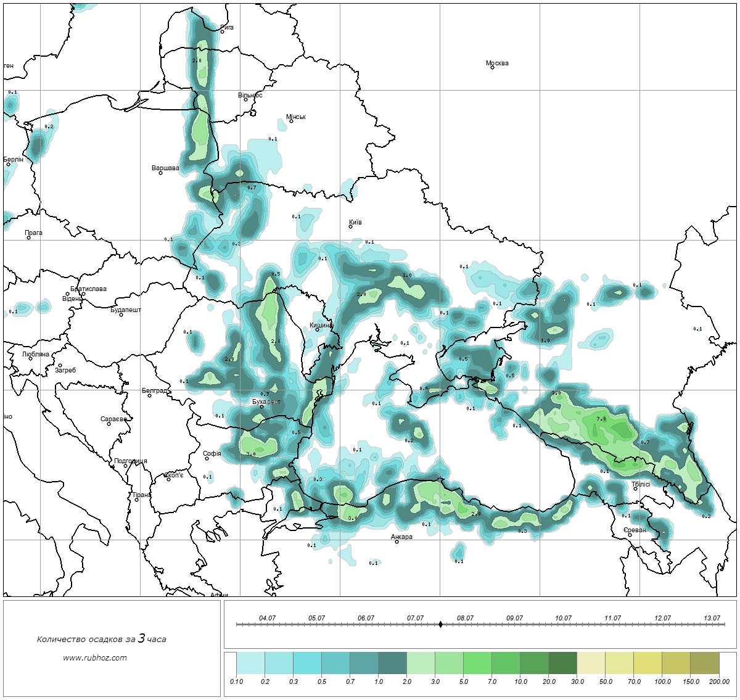Click the Софія city marker
The height and width of the screenshot is (700, 740).
click(x=207, y=458)
